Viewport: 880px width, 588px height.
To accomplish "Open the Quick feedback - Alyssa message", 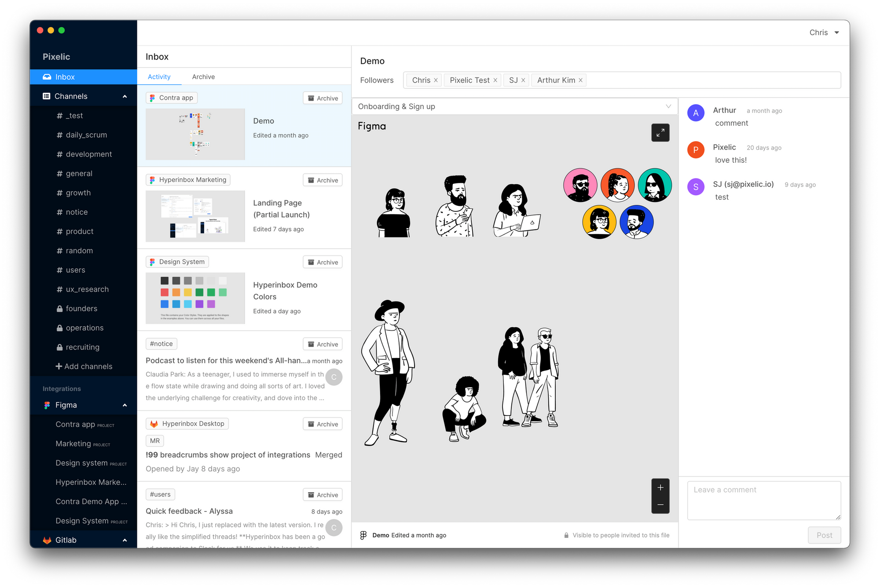I will point(189,511).
